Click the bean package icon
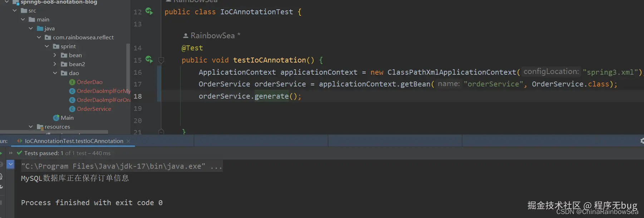Image resolution: width=644 pixels, height=218 pixels. pyautogui.click(x=64, y=55)
